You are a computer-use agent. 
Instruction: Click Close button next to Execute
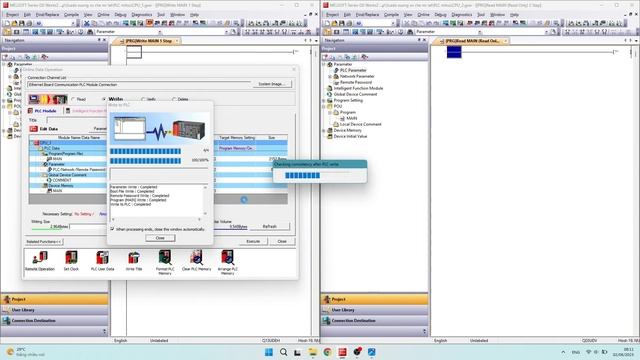pyautogui.click(x=282, y=241)
